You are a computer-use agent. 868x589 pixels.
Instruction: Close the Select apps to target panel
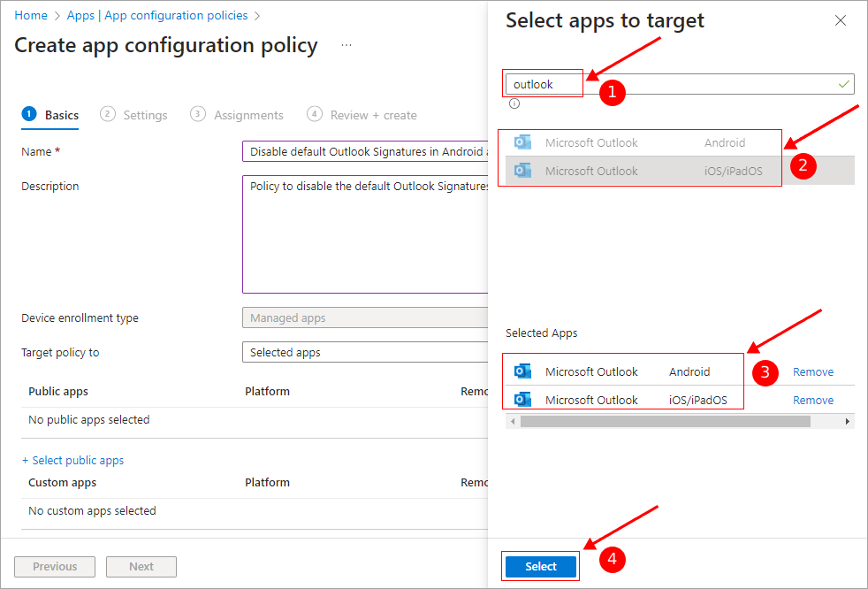point(841,20)
